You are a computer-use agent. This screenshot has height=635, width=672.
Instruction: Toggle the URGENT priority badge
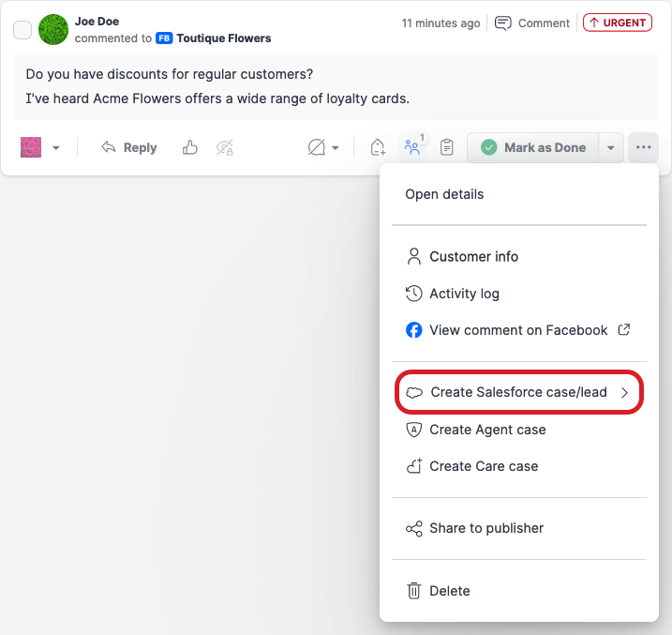pos(617,23)
